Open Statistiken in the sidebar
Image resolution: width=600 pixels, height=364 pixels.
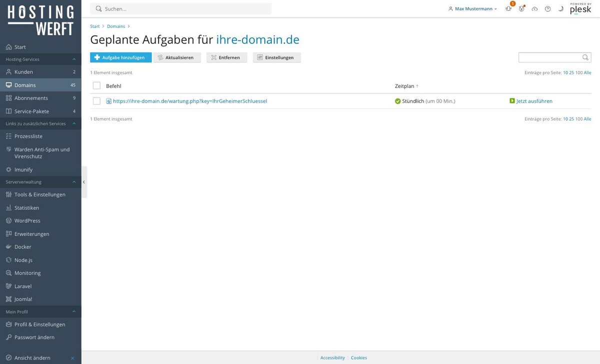(x=40, y=207)
